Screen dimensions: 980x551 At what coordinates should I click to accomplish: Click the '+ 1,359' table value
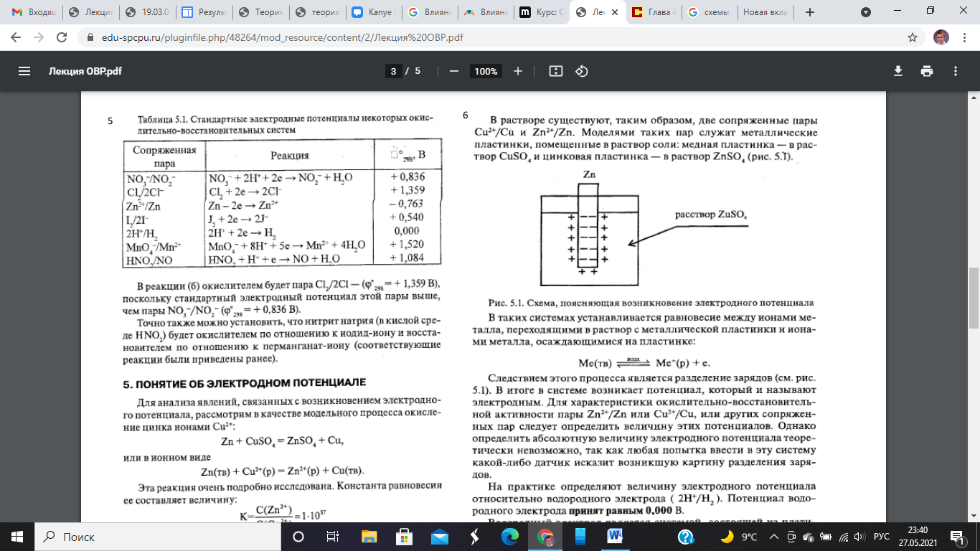pyautogui.click(x=407, y=190)
